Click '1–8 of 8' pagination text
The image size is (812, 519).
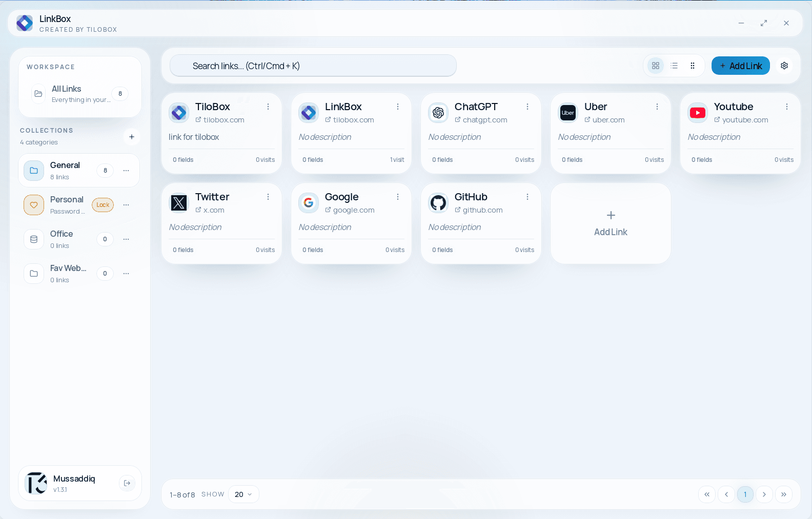pyautogui.click(x=182, y=495)
